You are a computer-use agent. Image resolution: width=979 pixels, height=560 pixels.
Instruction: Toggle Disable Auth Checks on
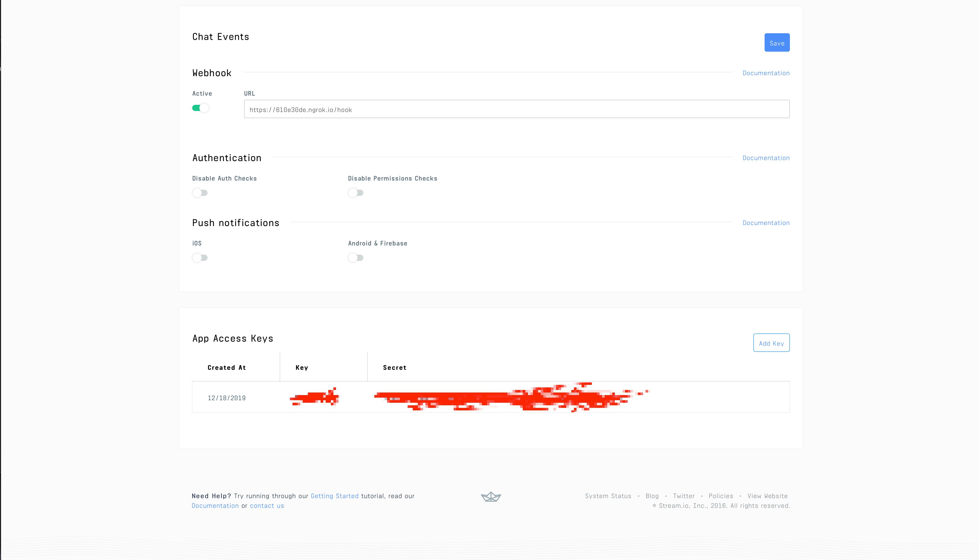pyautogui.click(x=200, y=193)
